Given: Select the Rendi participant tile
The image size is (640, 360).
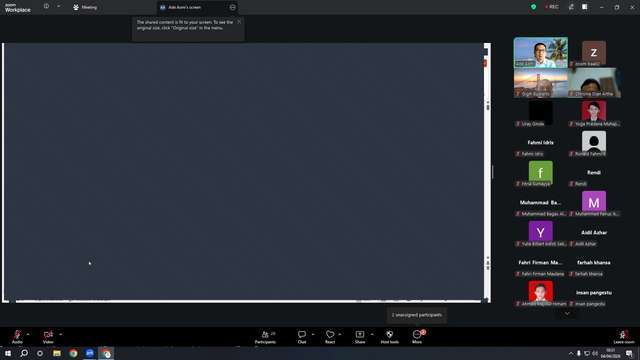Looking at the screenshot, I should 594,173.
